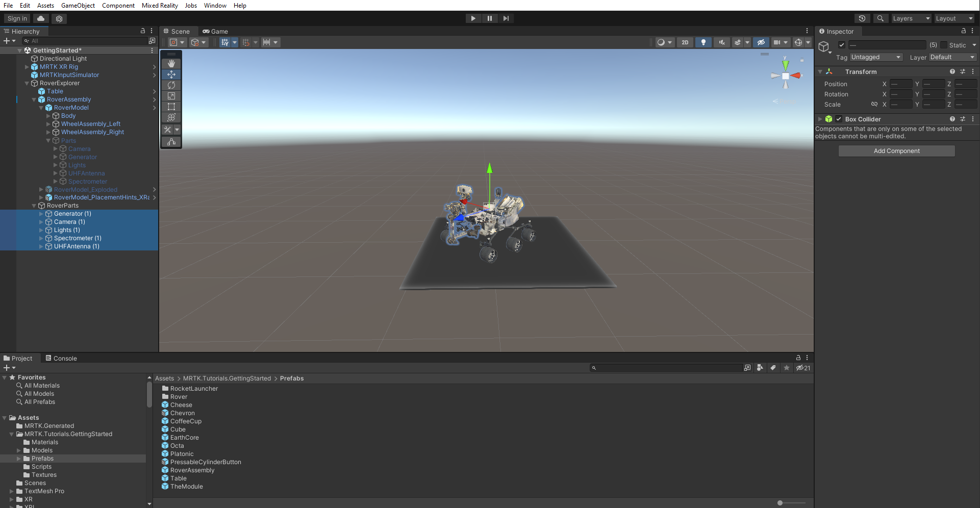Click the Pause button

tap(489, 18)
